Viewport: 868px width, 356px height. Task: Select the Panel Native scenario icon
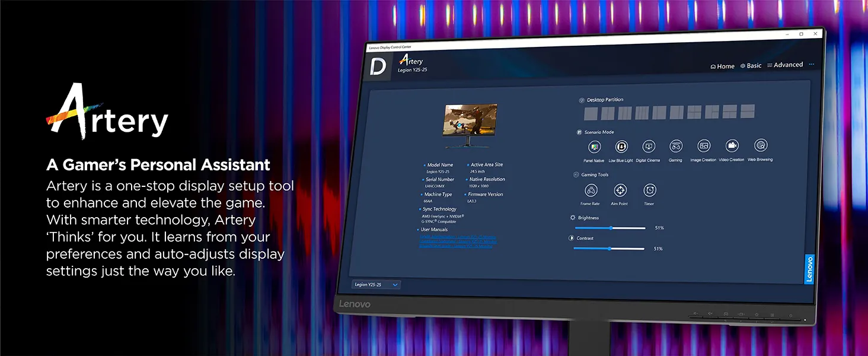(x=593, y=147)
